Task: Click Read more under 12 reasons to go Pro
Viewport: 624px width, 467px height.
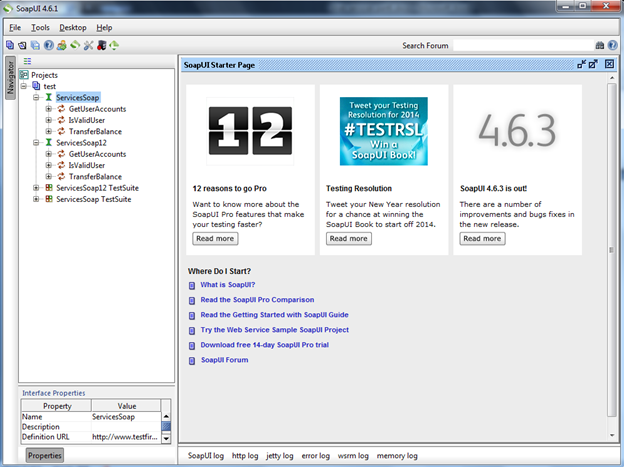Action: 215,238
